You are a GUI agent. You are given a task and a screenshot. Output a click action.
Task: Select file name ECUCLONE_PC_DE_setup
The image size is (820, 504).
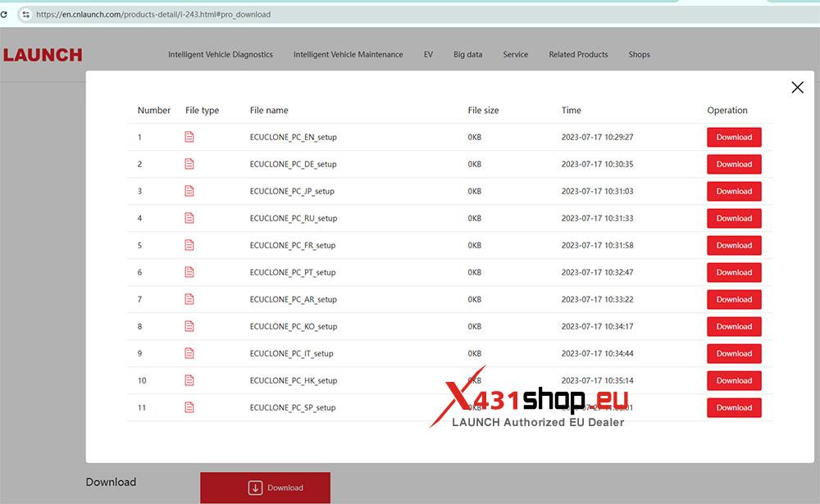coord(293,164)
